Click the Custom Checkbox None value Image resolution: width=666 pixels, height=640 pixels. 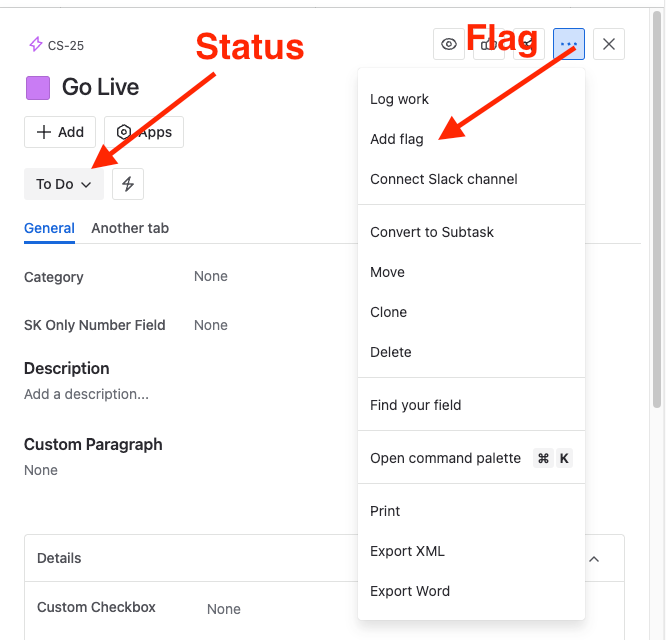pos(223,609)
